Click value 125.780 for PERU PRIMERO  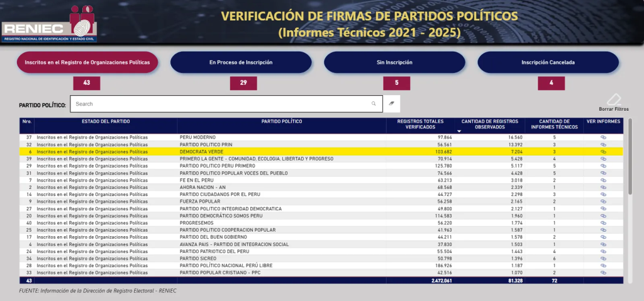pyautogui.click(x=443, y=166)
